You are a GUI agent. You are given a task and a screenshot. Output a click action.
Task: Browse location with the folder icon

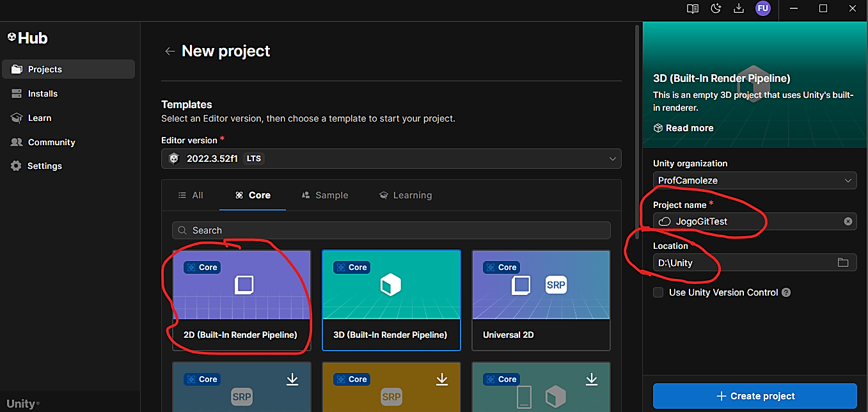click(x=843, y=262)
